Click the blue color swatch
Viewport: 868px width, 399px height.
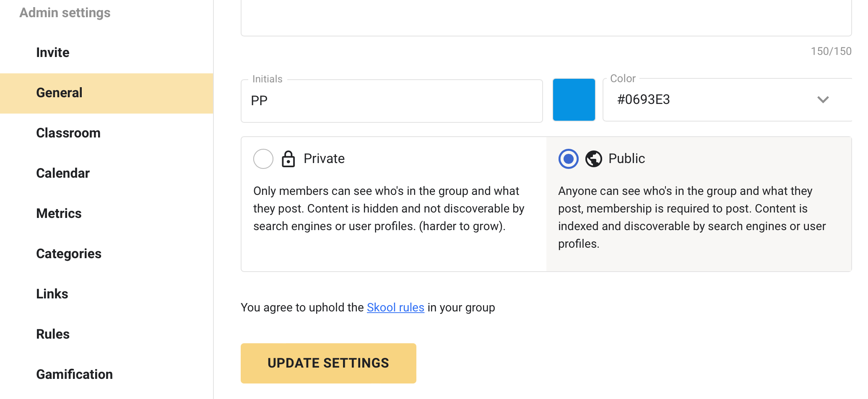574,100
